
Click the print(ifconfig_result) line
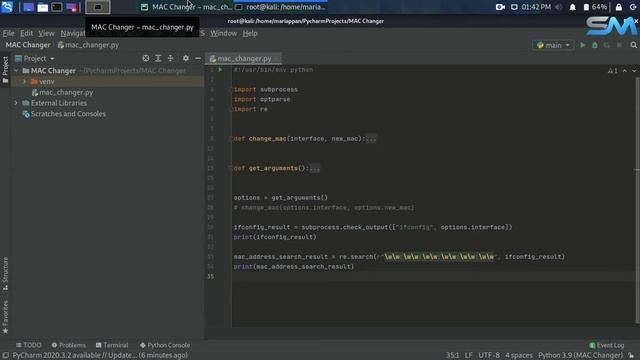pos(275,237)
